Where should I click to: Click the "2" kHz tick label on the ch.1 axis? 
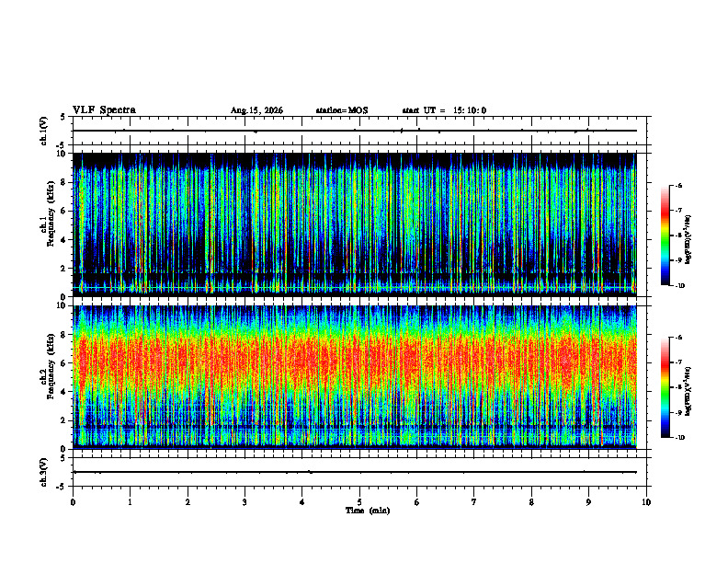pyautogui.click(x=63, y=268)
